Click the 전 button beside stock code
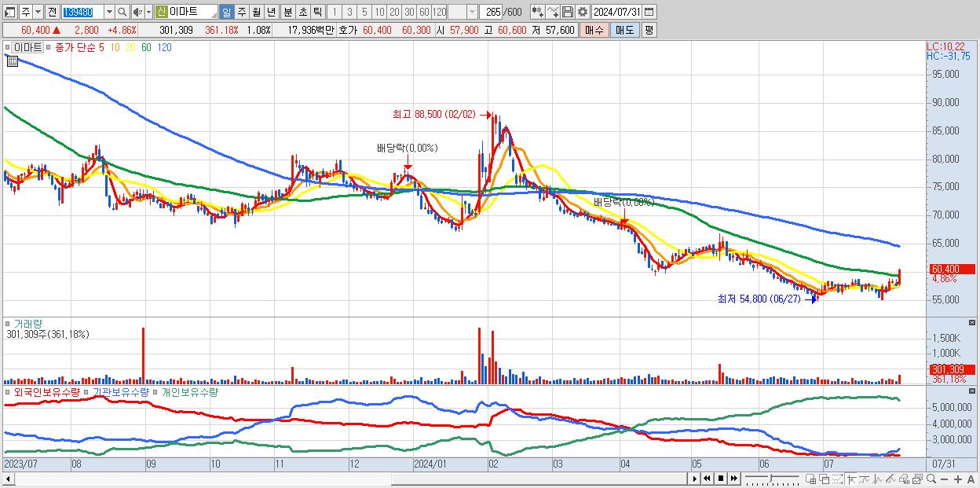 52,12
